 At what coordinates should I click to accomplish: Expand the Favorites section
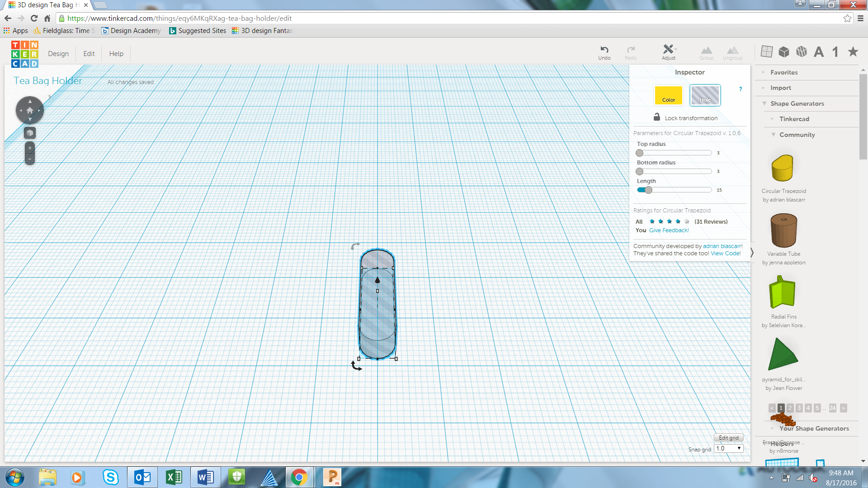[x=784, y=72]
